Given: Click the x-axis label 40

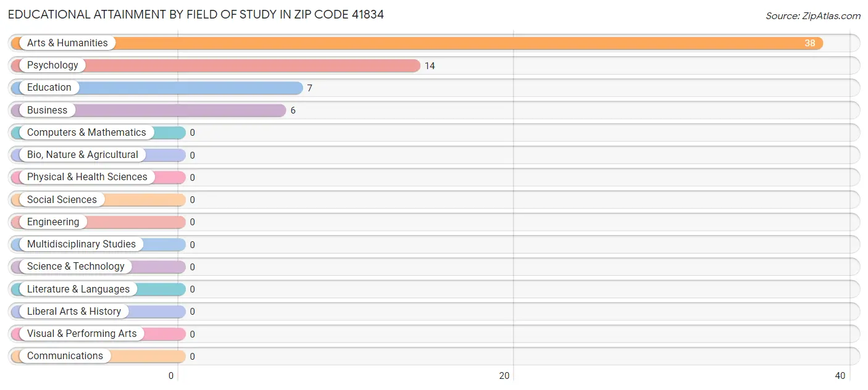Looking at the screenshot, I should 840,376.
